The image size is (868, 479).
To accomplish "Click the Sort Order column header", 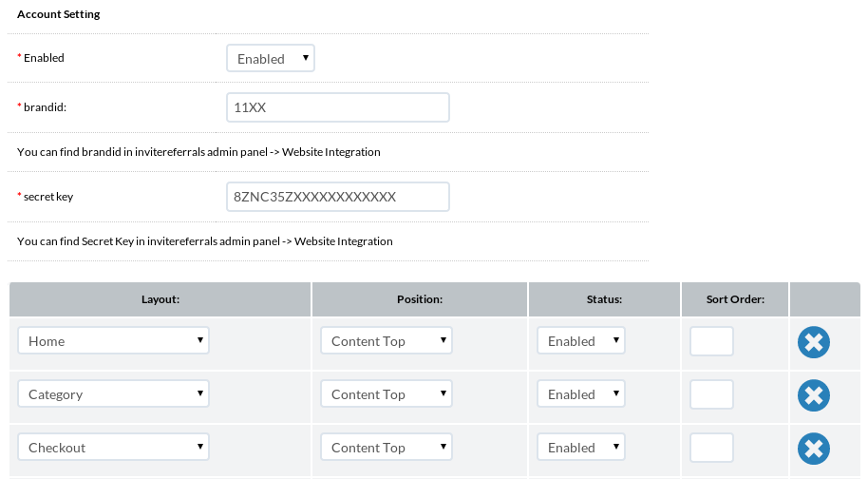I will [x=735, y=299].
